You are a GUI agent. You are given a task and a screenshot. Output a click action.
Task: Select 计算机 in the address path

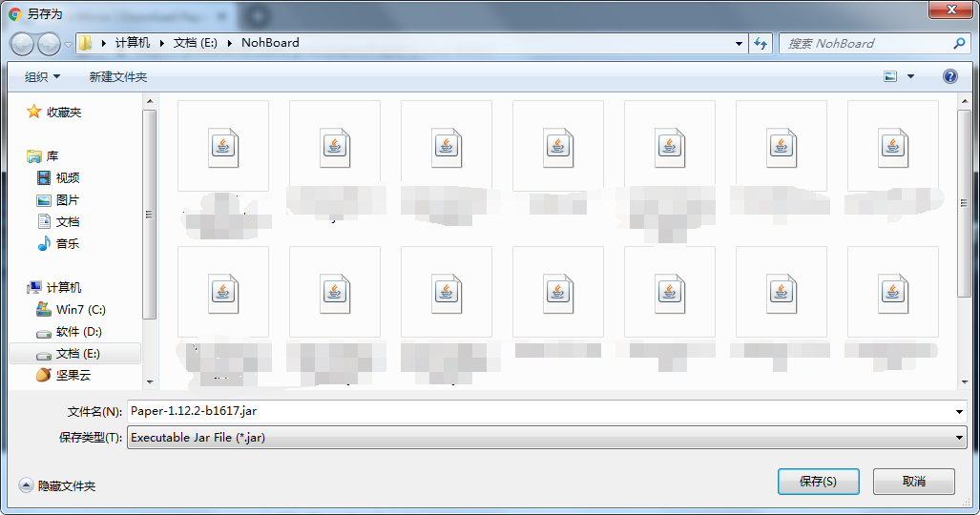point(133,43)
